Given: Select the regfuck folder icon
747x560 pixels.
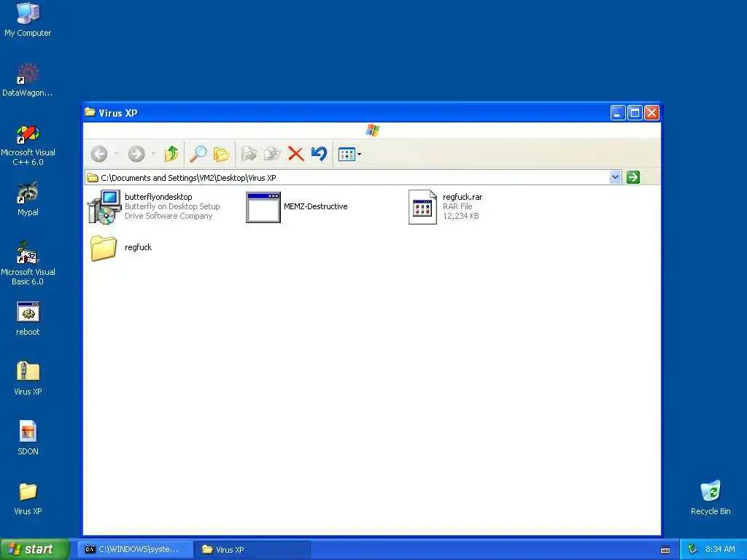Looking at the screenshot, I should click(104, 248).
